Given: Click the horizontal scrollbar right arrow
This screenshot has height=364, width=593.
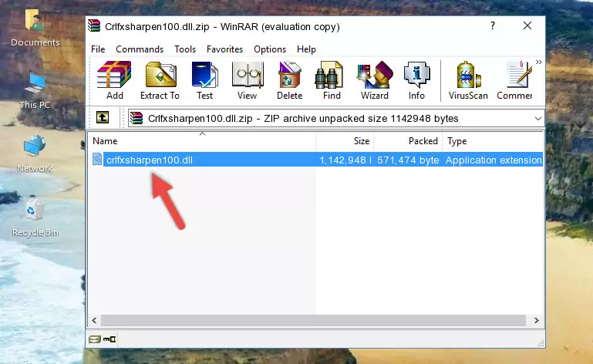Looking at the screenshot, I should pos(536,321).
